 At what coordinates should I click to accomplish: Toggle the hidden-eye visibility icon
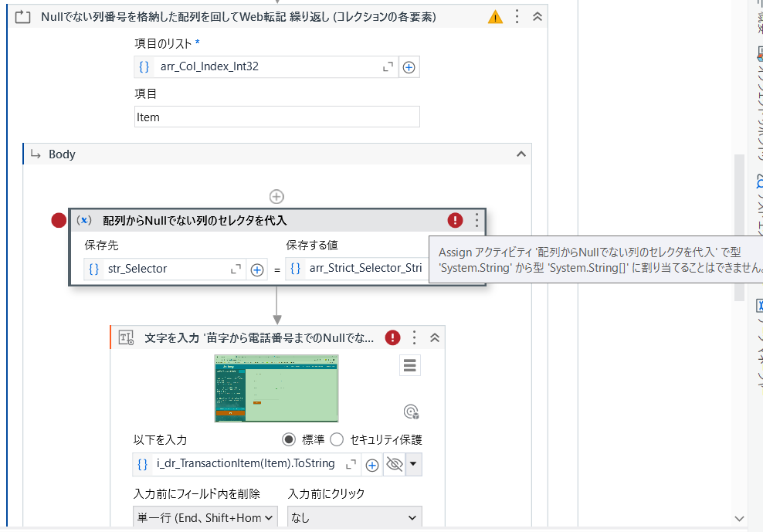(x=394, y=464)
